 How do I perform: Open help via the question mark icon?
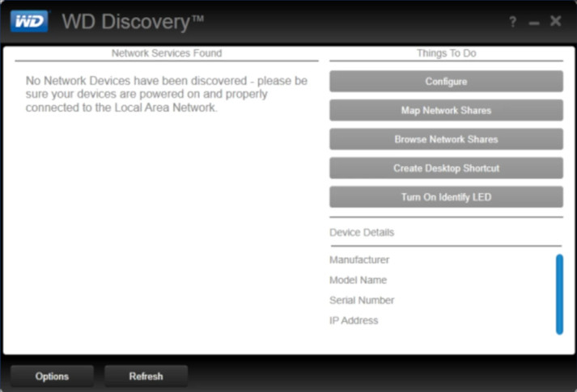click(x=512, y=22)
